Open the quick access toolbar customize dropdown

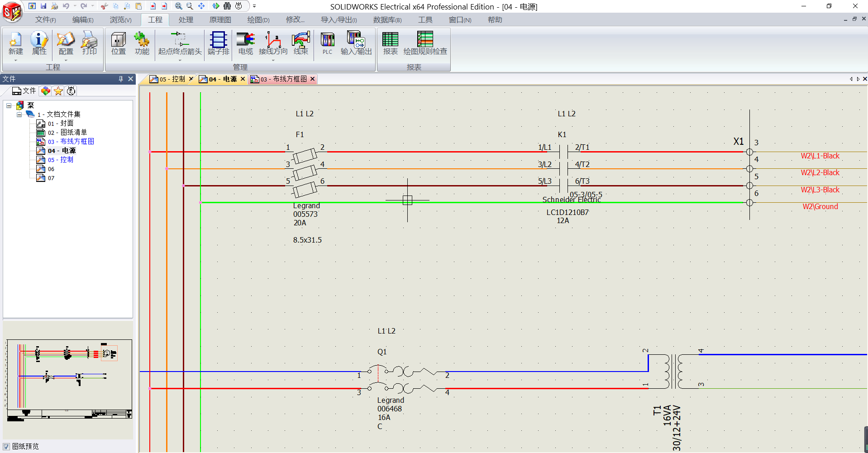click(x=254, y=6)
